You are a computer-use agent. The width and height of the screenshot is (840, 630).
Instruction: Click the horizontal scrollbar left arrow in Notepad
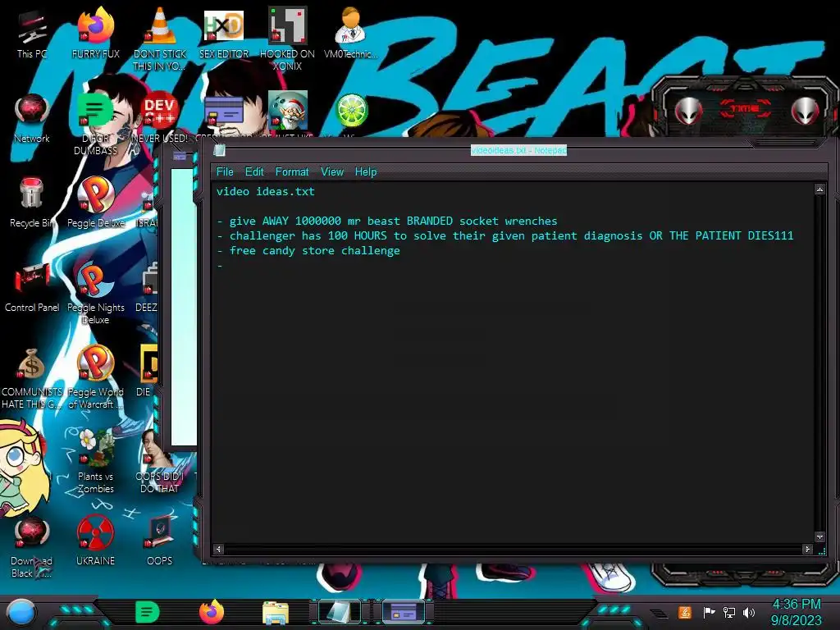[x=218, y=549]
